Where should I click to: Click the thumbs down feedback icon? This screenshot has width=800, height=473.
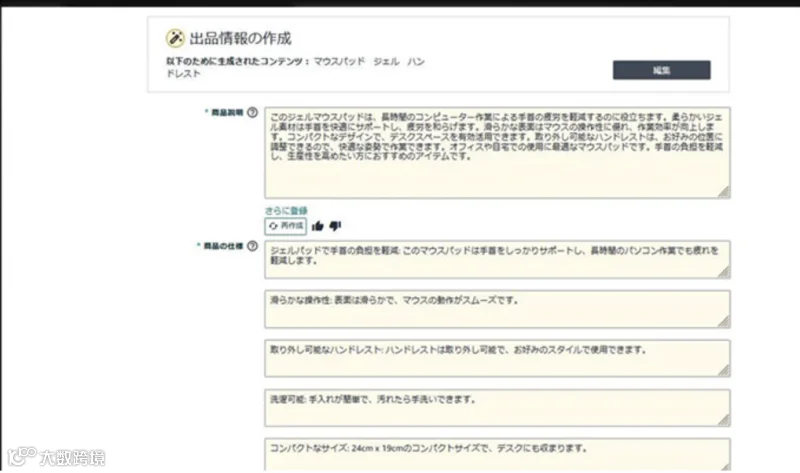coord(335,226)
